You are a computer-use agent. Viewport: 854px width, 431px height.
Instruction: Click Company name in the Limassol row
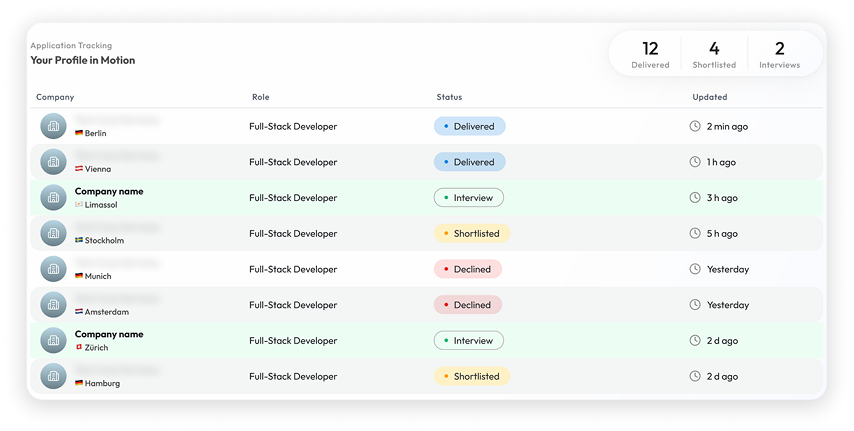click(x=109, y=191)
